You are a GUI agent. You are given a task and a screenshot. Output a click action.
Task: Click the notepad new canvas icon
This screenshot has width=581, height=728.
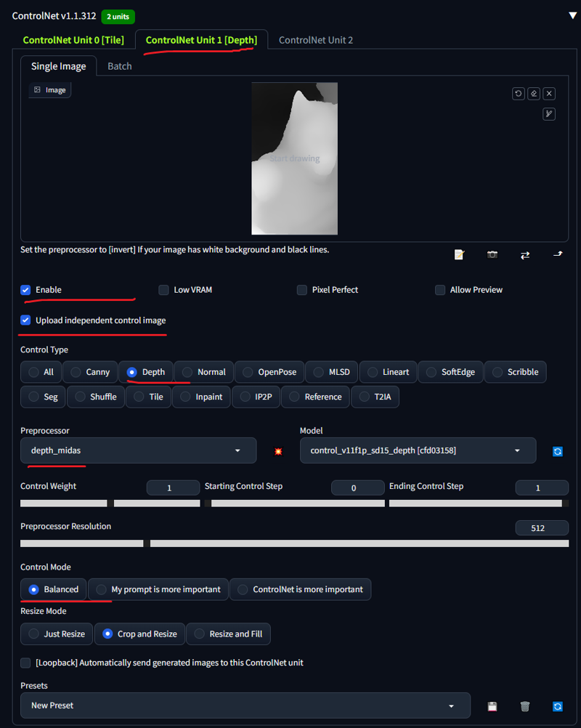pyautogui.click(x=459, y=254)
